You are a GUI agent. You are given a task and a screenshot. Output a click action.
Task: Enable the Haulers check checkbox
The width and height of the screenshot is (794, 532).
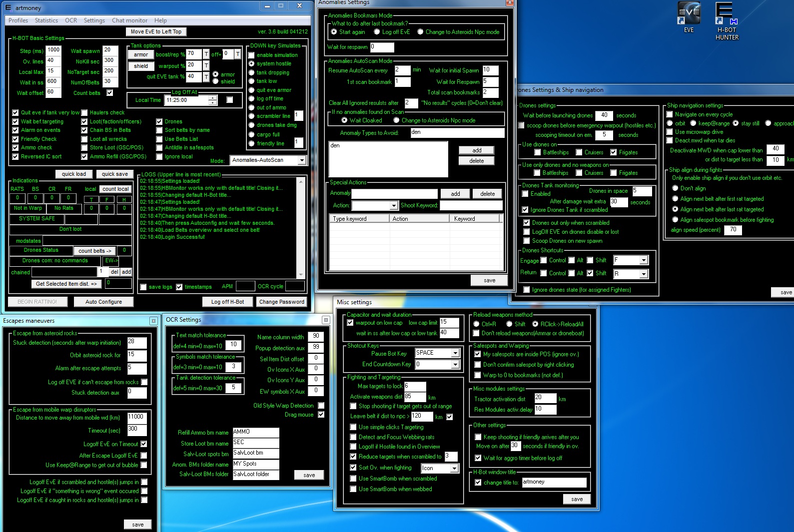point(84,113)
